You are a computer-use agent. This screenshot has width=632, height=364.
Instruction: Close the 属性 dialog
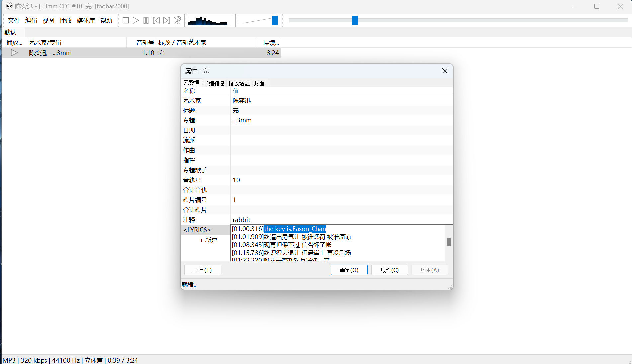pyautogui.click(x=445, y=71)
